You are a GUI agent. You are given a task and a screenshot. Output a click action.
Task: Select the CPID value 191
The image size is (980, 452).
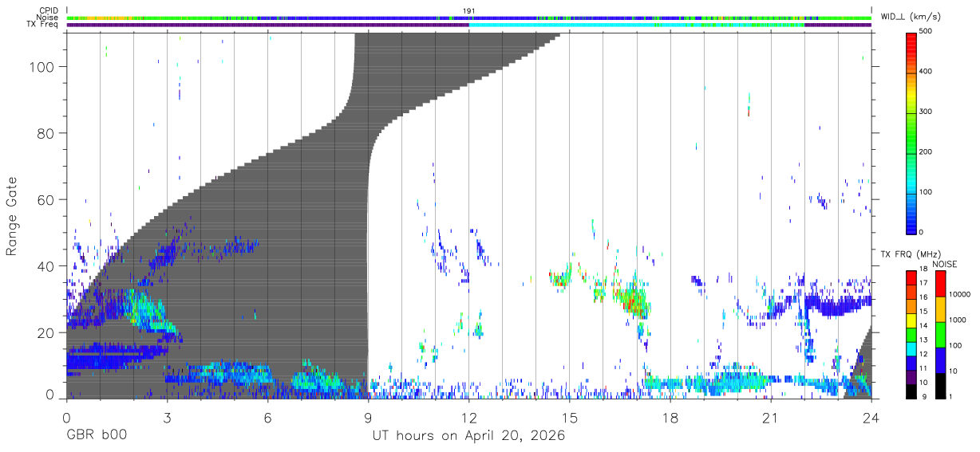point(469,10)
